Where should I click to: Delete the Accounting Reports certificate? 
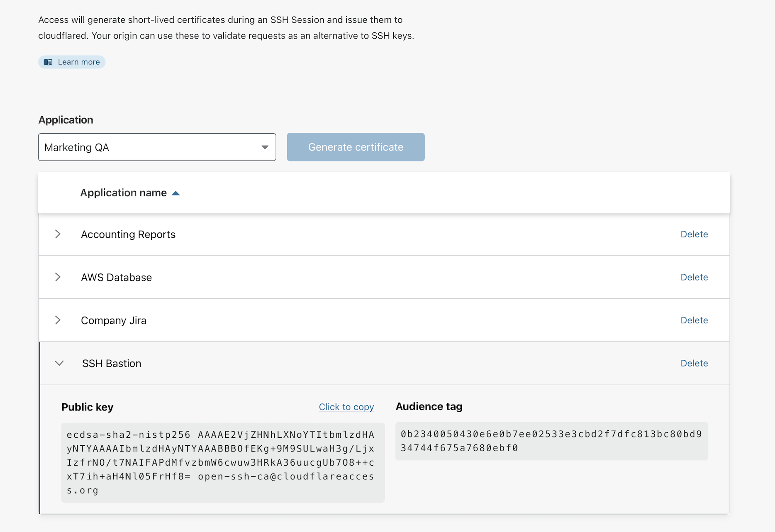coord(694,234)
